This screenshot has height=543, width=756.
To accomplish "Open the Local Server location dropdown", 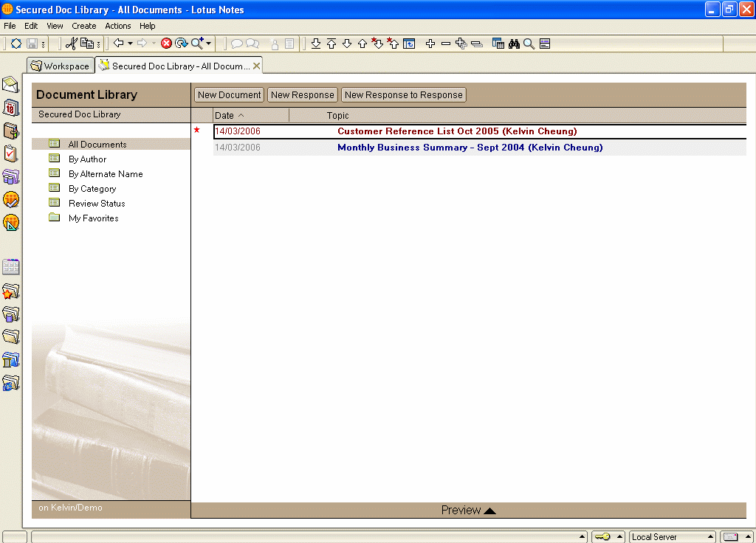I will [710, 536].
